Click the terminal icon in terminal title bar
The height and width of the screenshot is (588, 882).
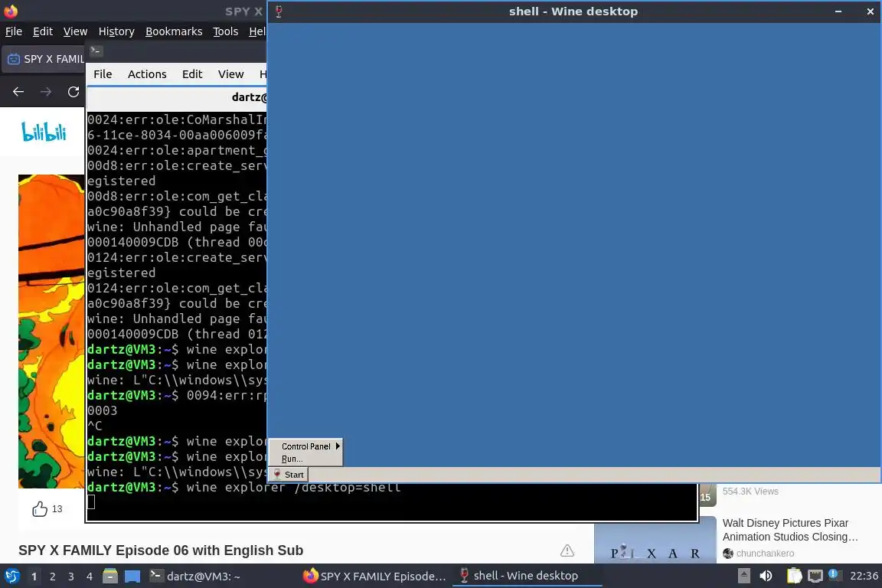(x=96, y=51)
